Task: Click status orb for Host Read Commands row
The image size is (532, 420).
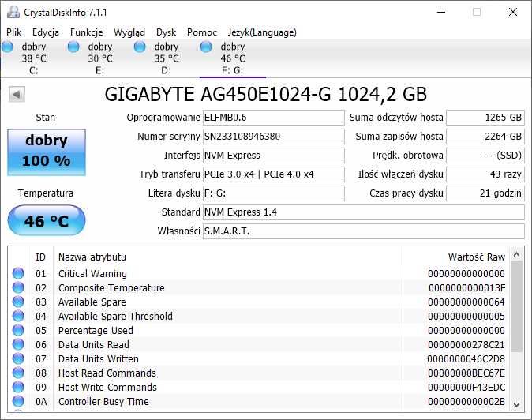Action: pos(18,373)
